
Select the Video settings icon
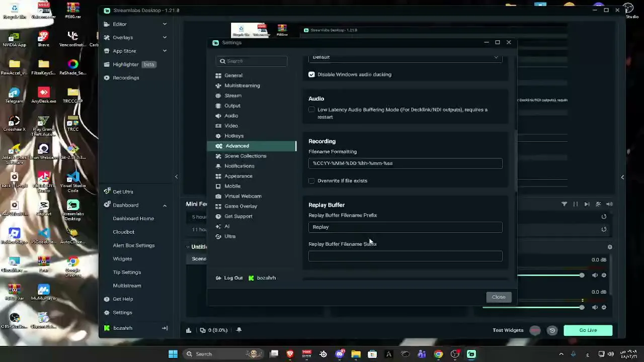pyautogui.click(x=218, y=126)
